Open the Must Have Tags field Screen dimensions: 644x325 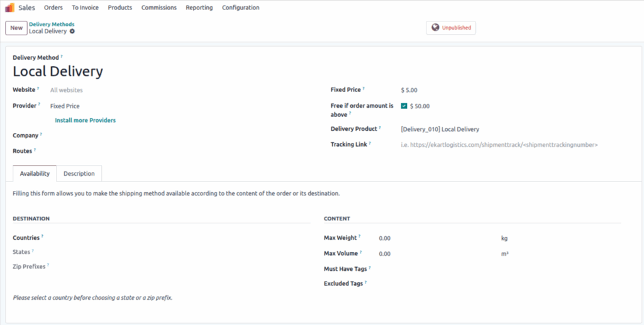[499, 269]
